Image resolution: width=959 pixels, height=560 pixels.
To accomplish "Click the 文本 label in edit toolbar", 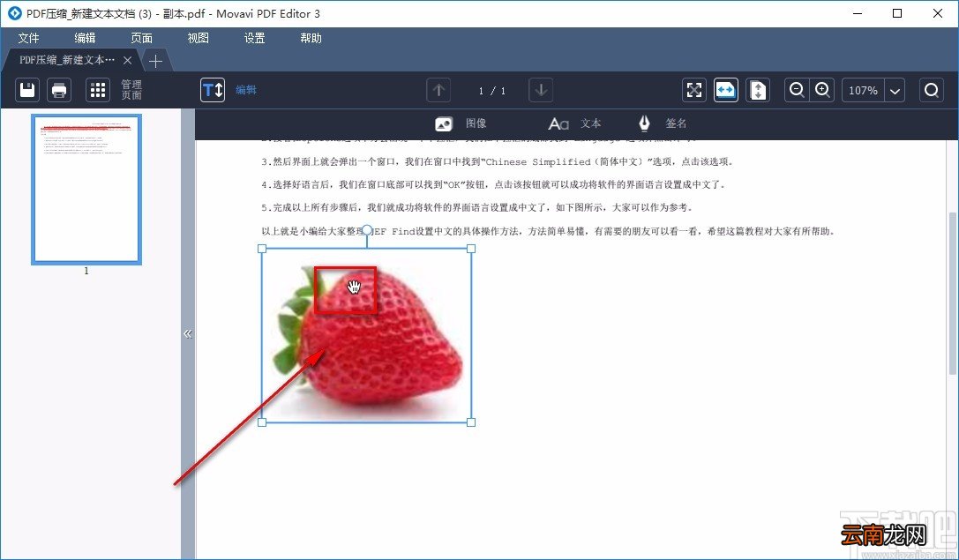I will 591,123.
